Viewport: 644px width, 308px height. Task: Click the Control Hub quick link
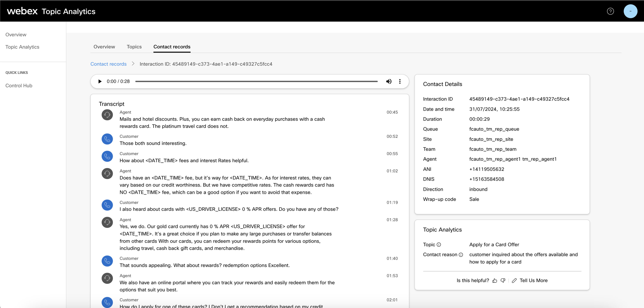coord(19,85)
